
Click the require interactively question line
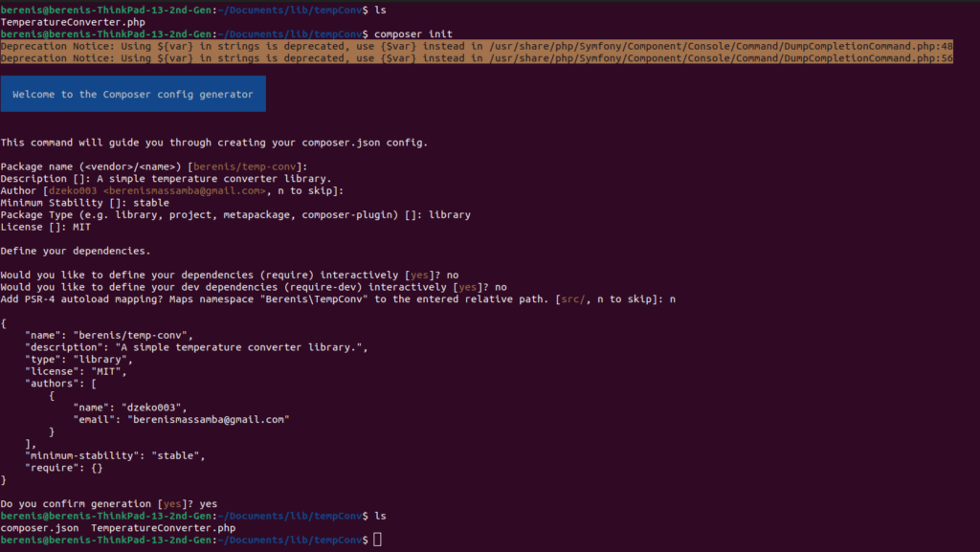point(230,276)
